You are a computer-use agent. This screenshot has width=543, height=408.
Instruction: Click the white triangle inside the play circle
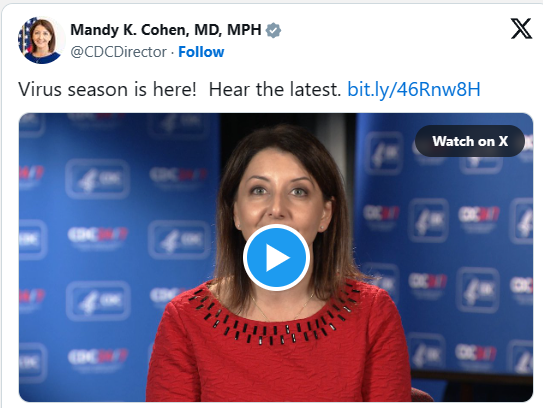(x=278, y=257)
